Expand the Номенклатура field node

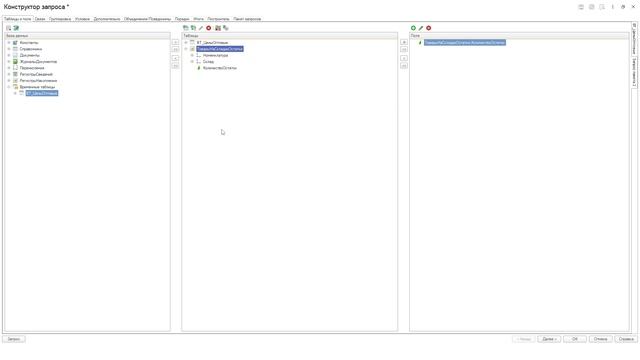[x=192, y=55]
